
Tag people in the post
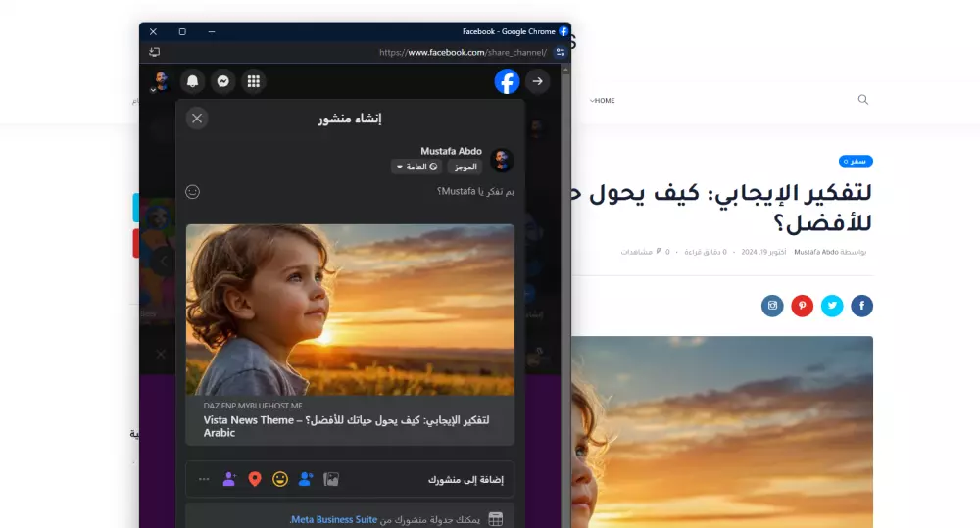coord(306,479)
